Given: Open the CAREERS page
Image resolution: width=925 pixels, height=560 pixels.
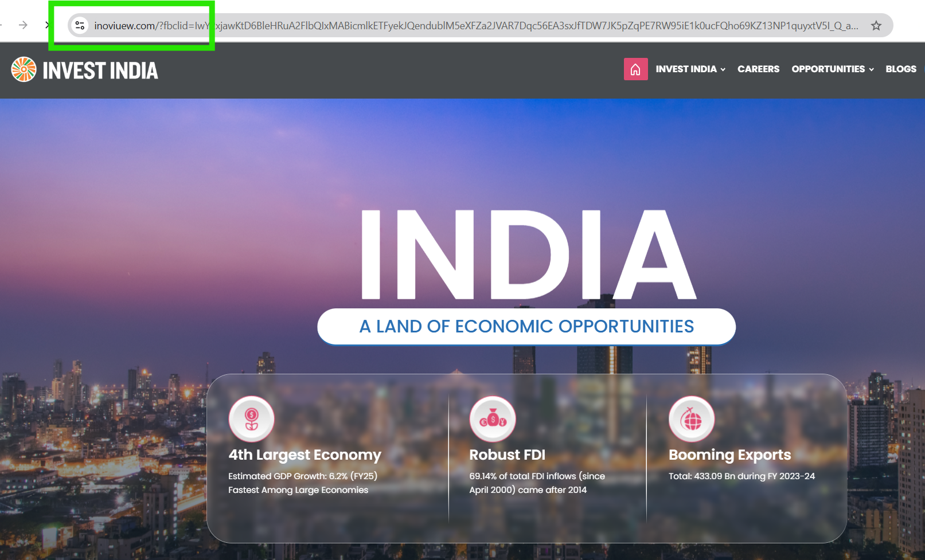Looking at the screenshot, I should [x=758, y=69].
